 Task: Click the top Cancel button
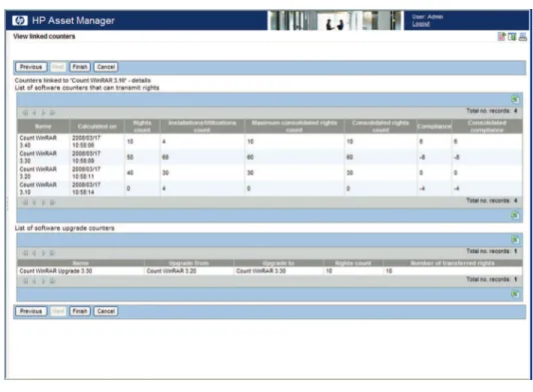(106, 67)
